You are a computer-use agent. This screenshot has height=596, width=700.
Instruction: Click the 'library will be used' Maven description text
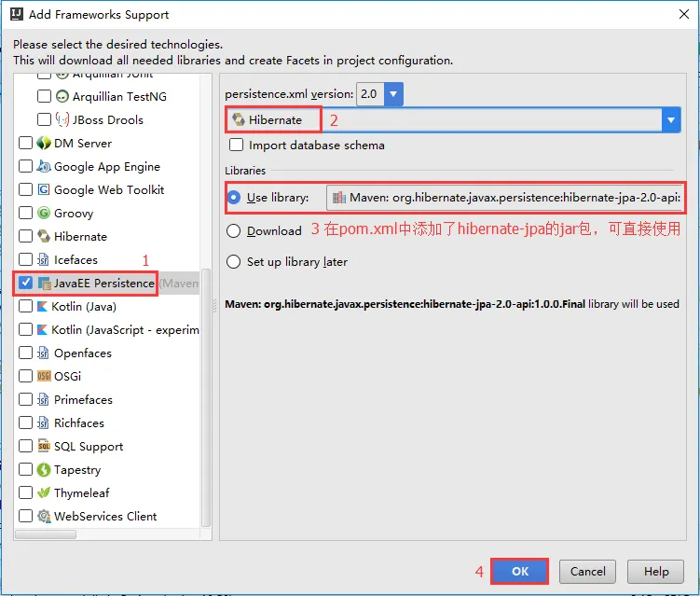[452, 304]
